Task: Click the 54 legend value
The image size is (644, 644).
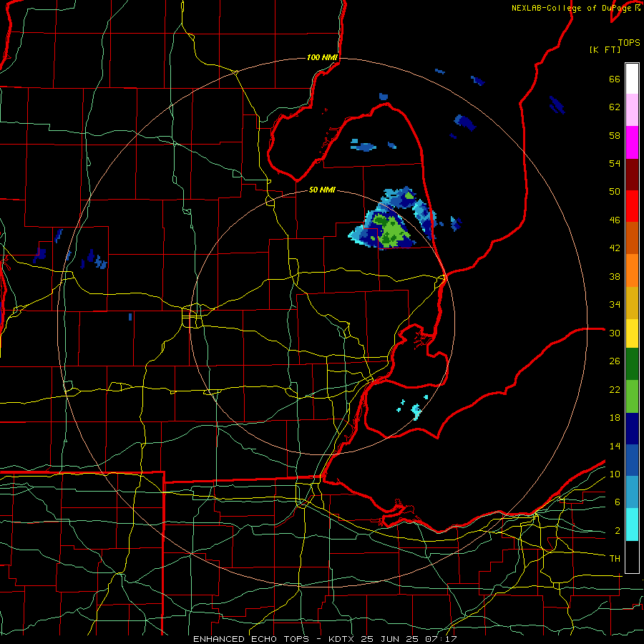Action: (x=615, y=163)
